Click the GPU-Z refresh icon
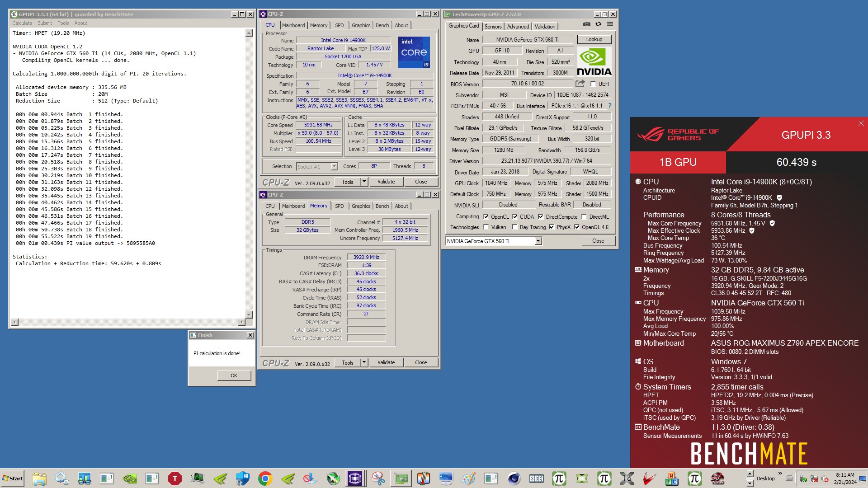The width and height of the screenshot is (868, 488). pyautogui.click(x=598, y=24)
